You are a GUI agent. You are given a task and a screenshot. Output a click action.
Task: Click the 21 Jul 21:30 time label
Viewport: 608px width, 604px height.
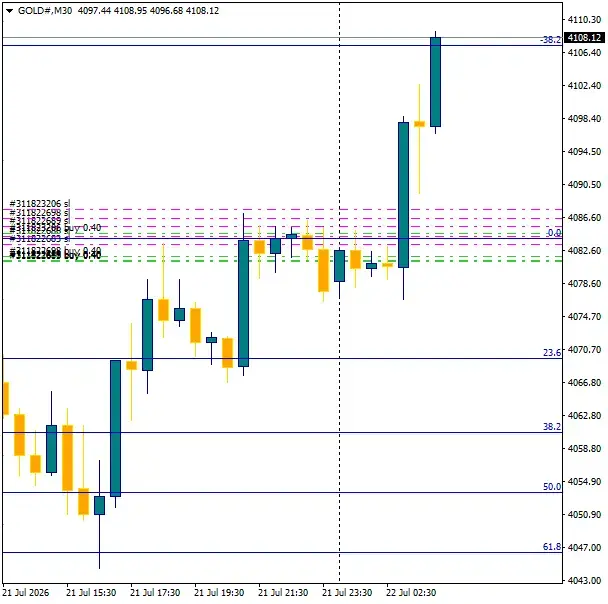pyautogui.click(x=283, y=593)
